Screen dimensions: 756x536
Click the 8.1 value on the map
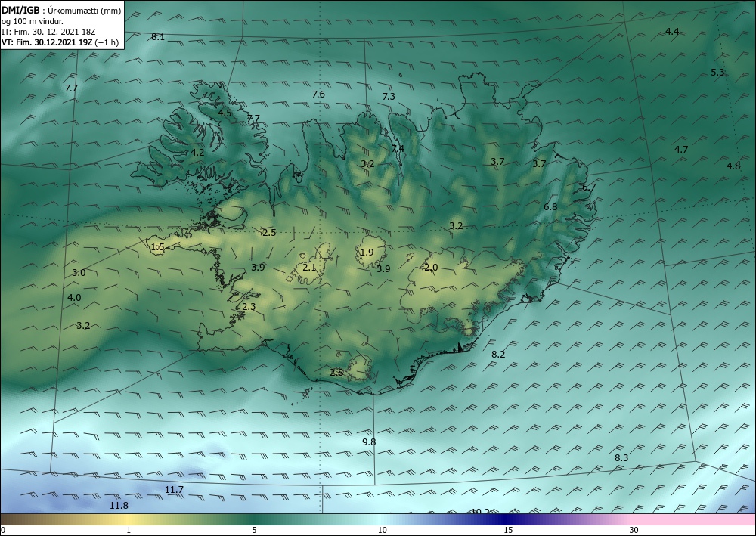click(158, 36)
